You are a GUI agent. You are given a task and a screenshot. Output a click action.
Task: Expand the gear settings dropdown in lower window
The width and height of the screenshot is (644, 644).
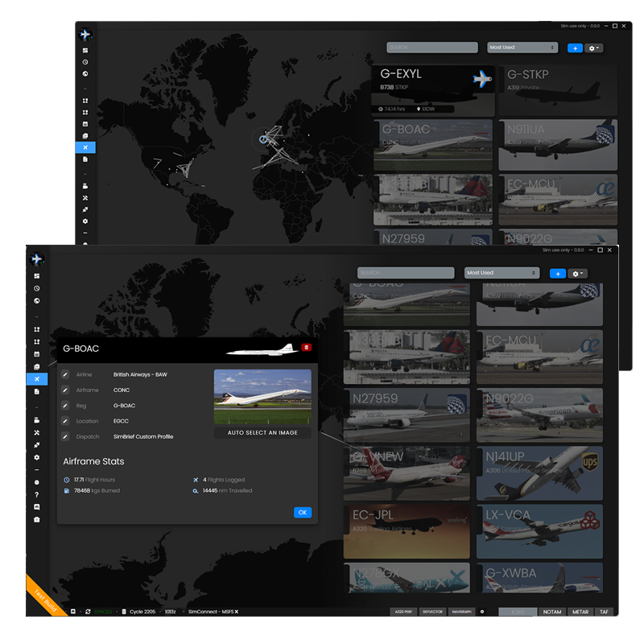(578, 274)
